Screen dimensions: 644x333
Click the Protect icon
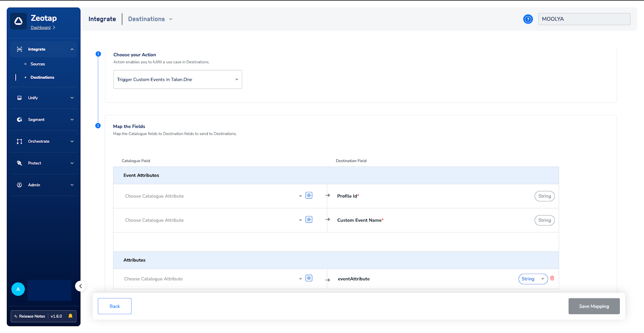click(19, 163)
